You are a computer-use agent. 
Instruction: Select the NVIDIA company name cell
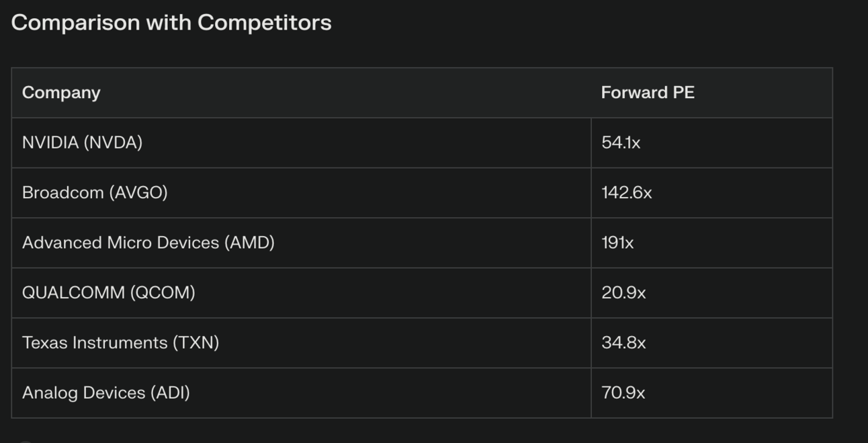[82, 143]
